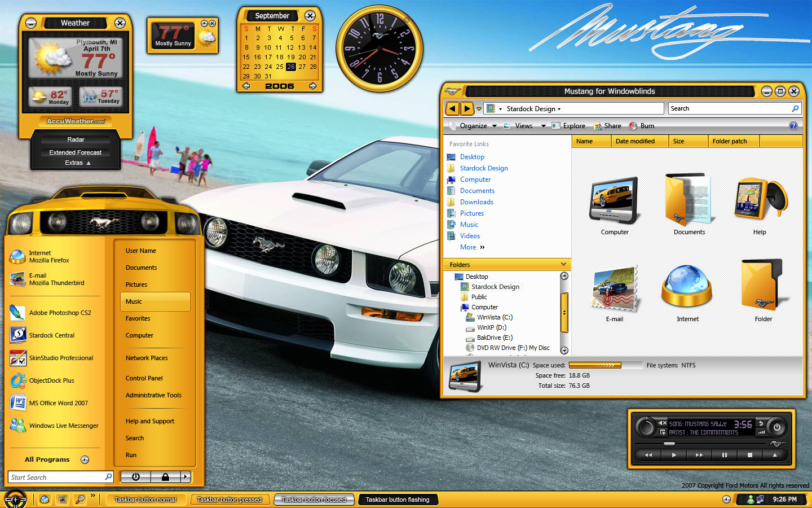Click the explorer Search box
This screenshot has height=508, width=812.
click(735, 108)
